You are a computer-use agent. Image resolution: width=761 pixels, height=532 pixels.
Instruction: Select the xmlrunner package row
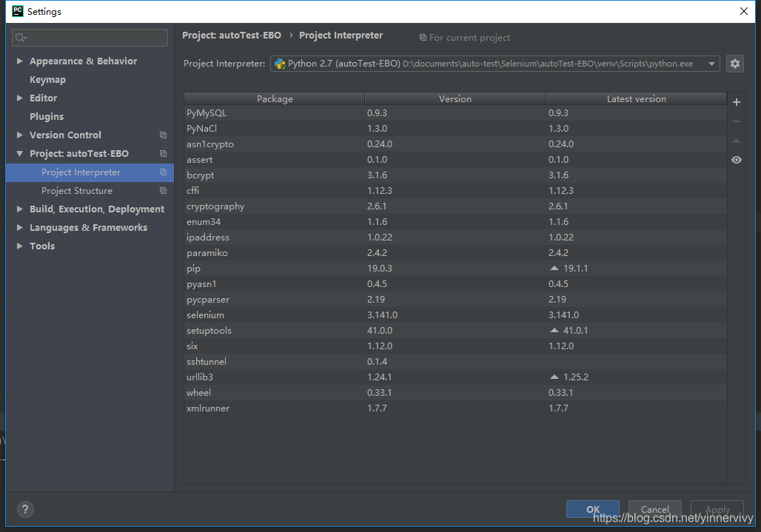(455, 408)
